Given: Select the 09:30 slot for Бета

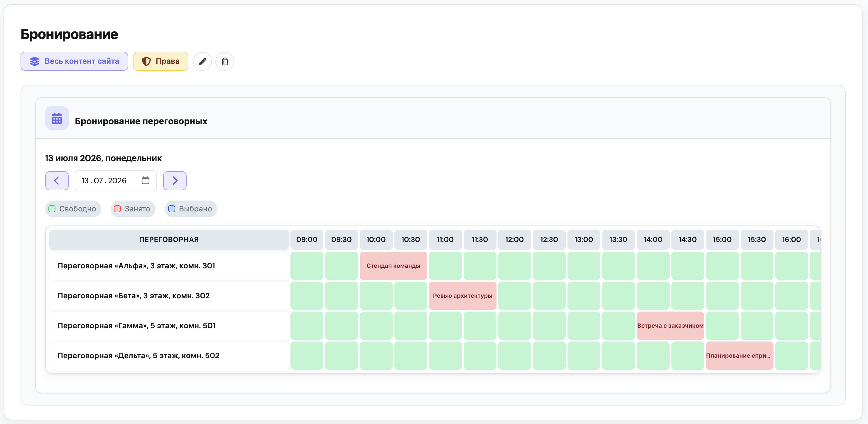Looking at the screenshot, I should click(x=341, y=296).
